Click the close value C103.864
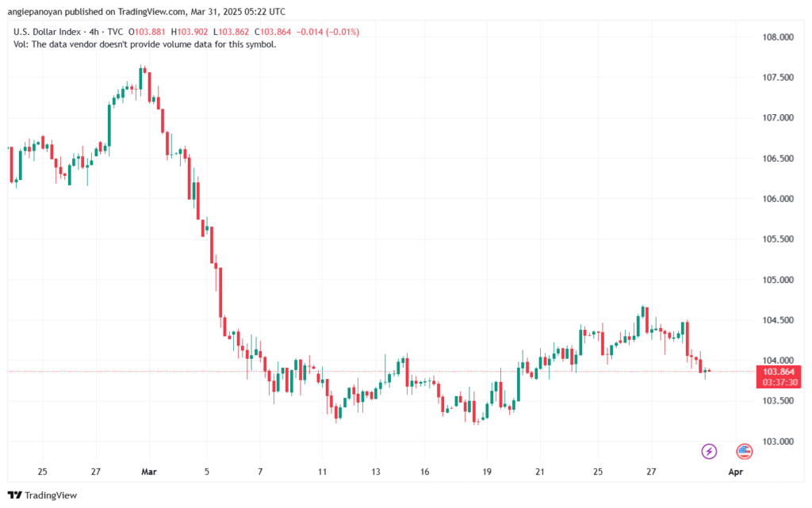The width and height of the screenshot is (812, 508). click(273, 32)
